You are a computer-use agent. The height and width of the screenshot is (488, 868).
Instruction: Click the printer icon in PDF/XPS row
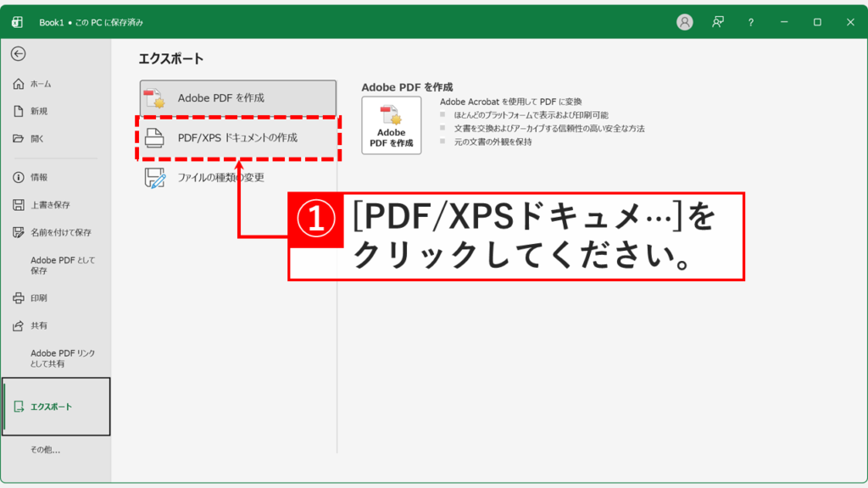click(154, 138)
